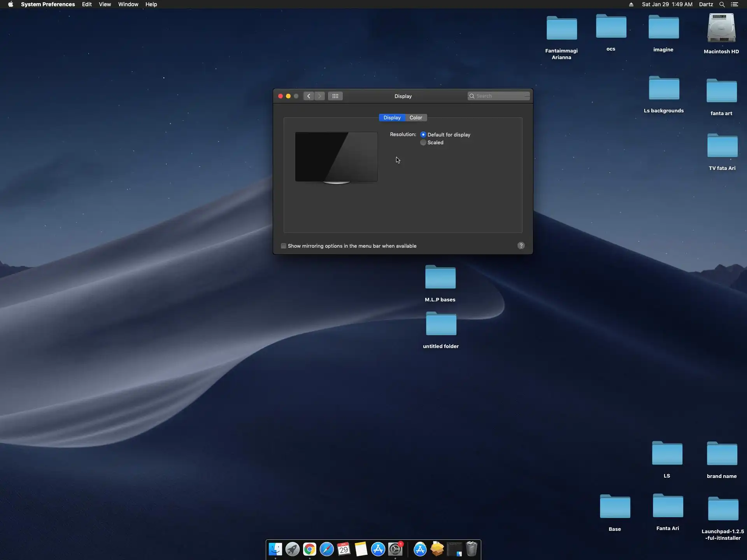
Task: Enable Show mirroring options checkbox
Action: pyautogui.click(x=284, y=246)
